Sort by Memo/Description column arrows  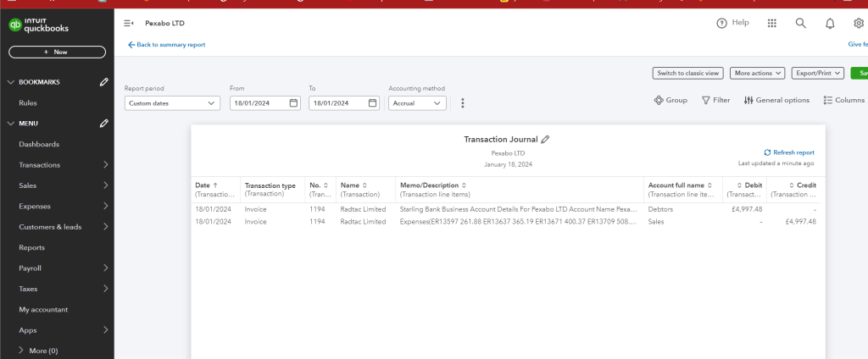click(464, 185)
